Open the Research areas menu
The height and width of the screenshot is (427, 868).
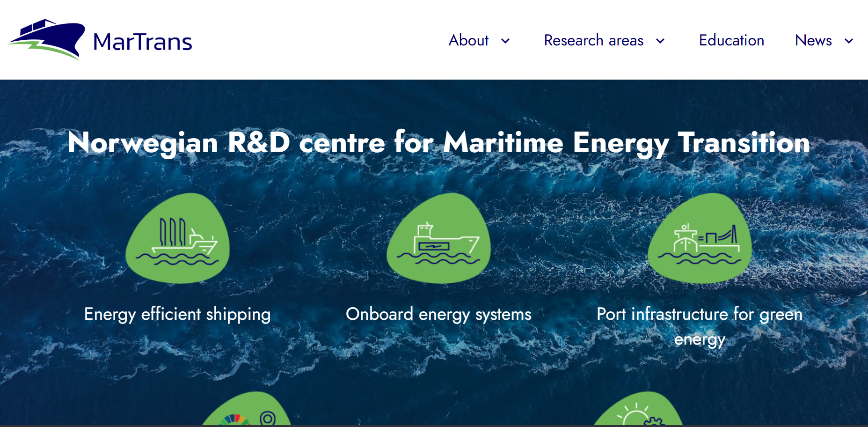point(593,41)
